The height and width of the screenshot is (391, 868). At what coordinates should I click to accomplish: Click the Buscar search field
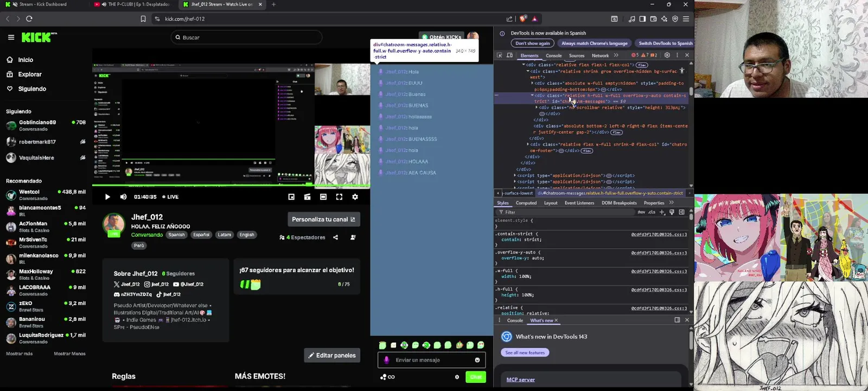pyautogui.click(x=246, y=37)
